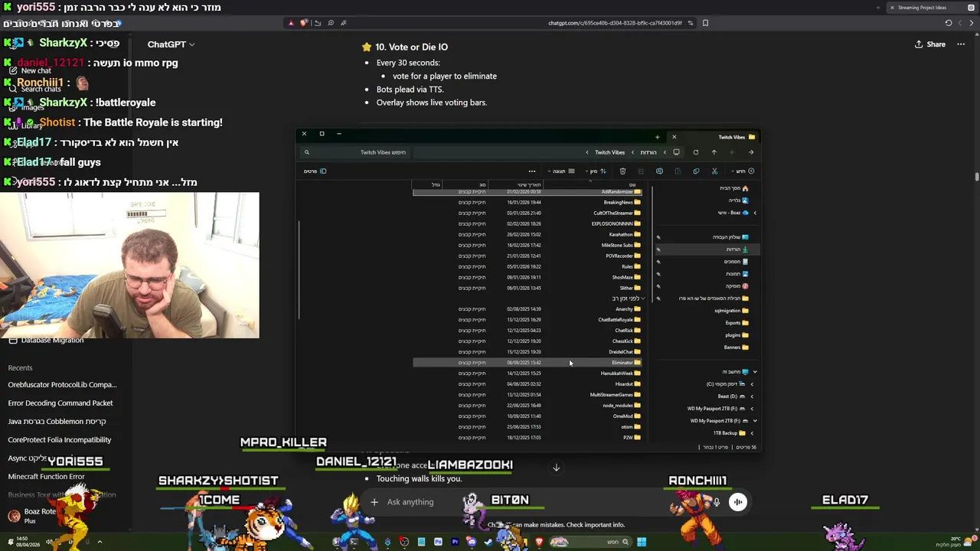Select the Music folder in Explorer sidebar
980x551 pixels.
click(x=738, y=286)
